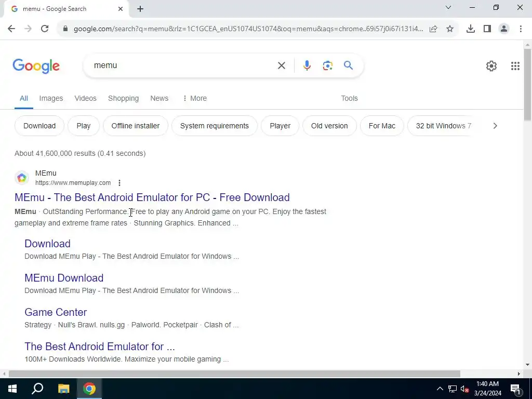Click the network icon in system tray

(x=453, y=389)
